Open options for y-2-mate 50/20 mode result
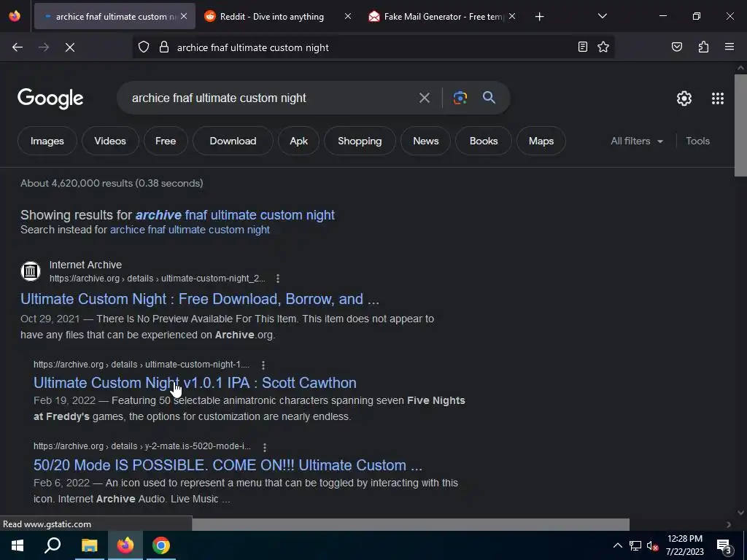Screen dimensions: 747x560 click(x=264, y=447)
